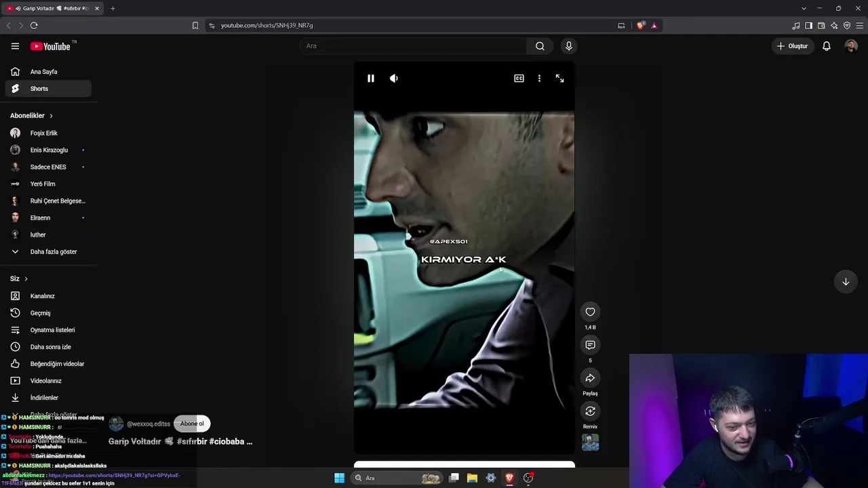This screenshot has height=488, width=868.
Task: Remix this Short
Action: (x=590, y=411)
